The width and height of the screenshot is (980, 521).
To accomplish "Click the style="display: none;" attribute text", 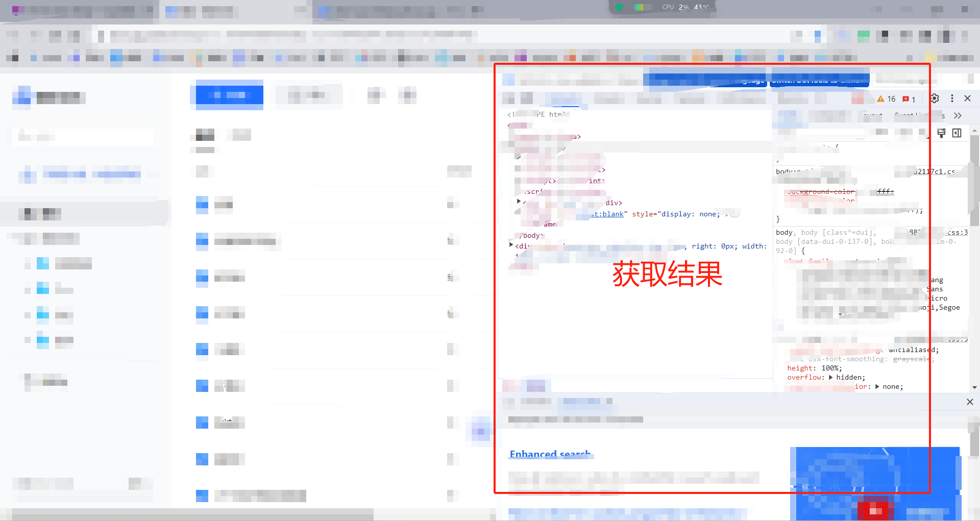I will pos(676,214).
